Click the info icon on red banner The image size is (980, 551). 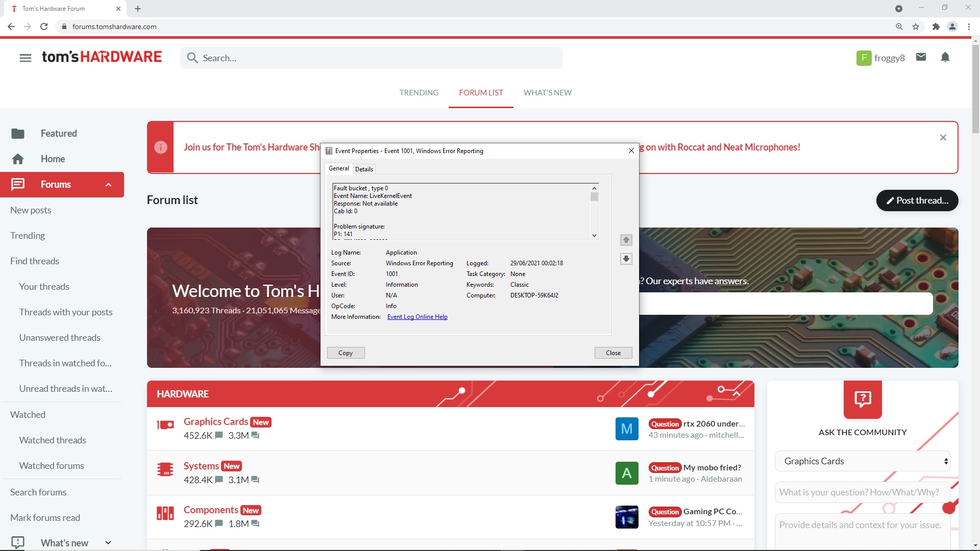[x=160, y=147]
